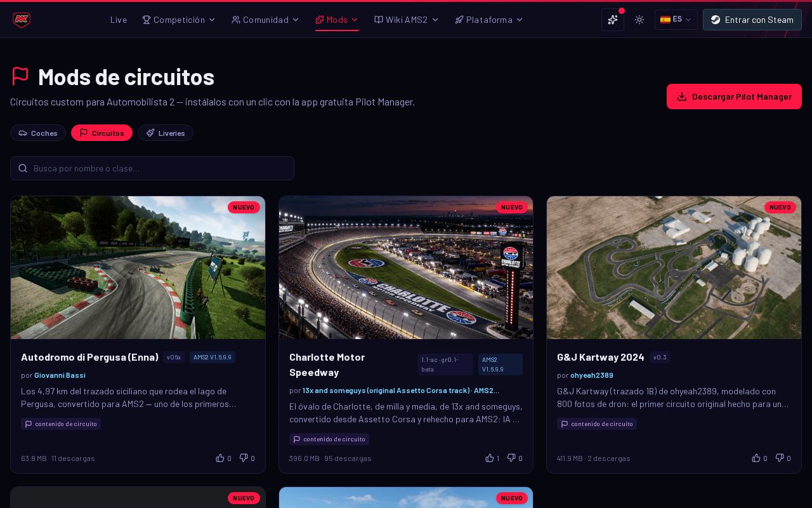812x508 pixels.
Task: Click 'contenido de circuito' tag on Pergusa card
Action: (61, 424)
